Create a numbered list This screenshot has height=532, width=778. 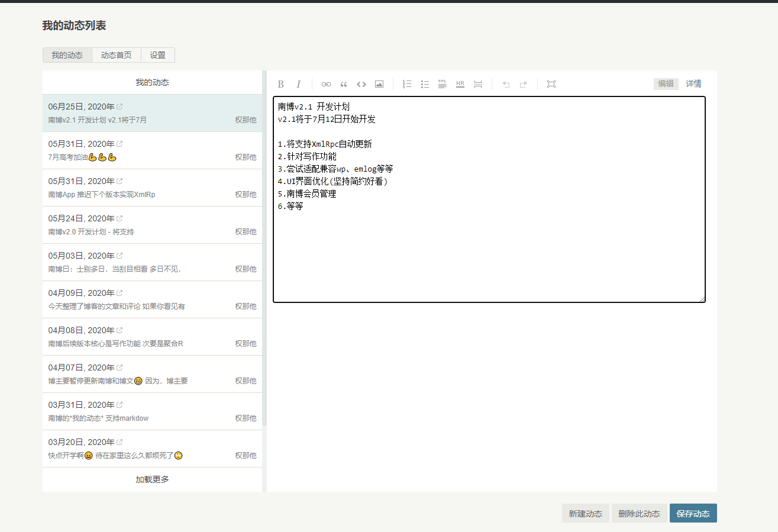coord(407,84)
